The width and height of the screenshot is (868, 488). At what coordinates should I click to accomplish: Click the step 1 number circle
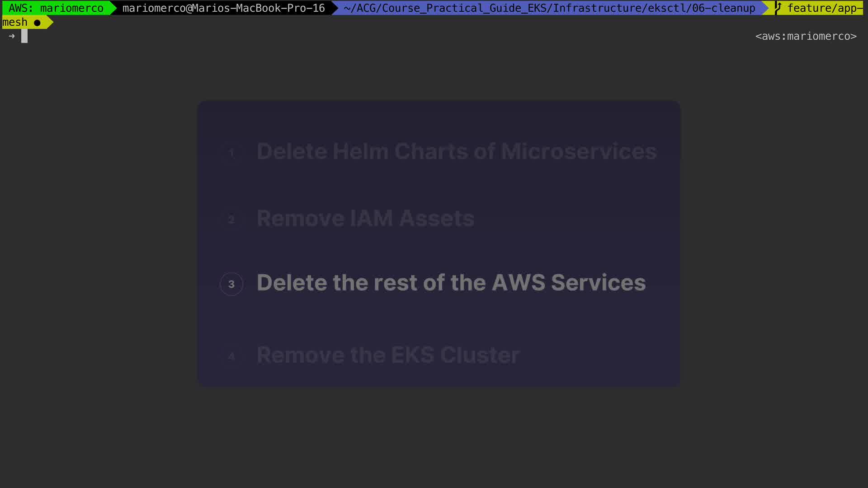(231, 153)
